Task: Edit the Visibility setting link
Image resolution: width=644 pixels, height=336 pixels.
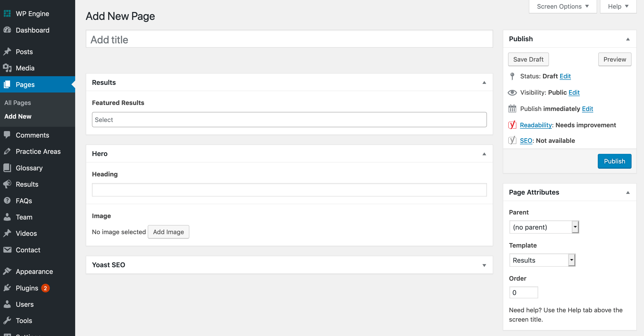Action: click(x=574, y=92)
